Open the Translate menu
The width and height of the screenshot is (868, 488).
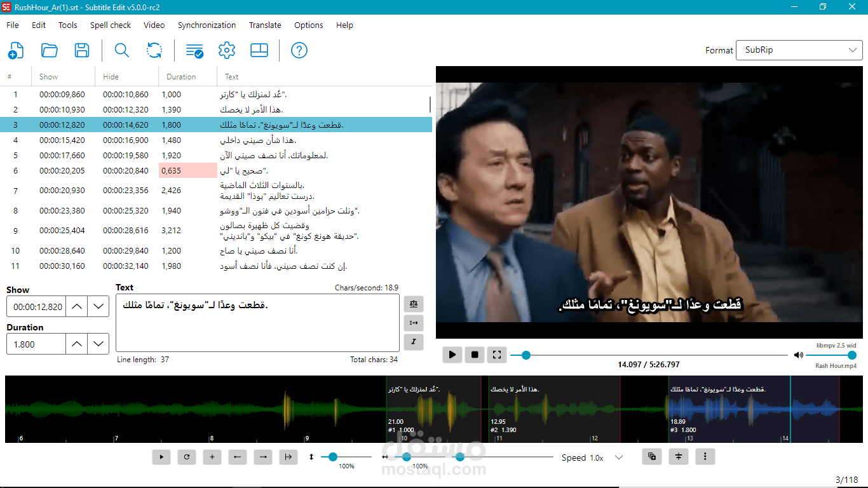265,25
